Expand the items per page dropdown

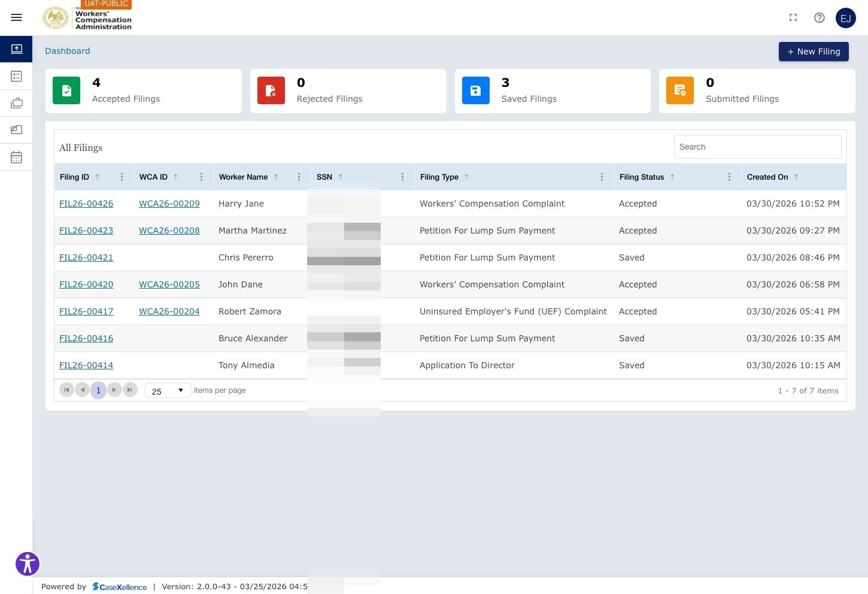(168, 390)
